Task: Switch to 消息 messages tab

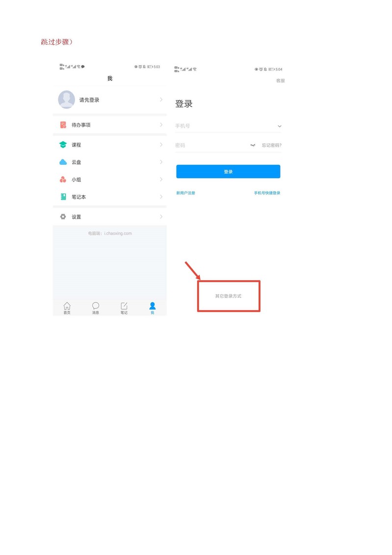Action: pyautogui.click(x=96, y=308)
